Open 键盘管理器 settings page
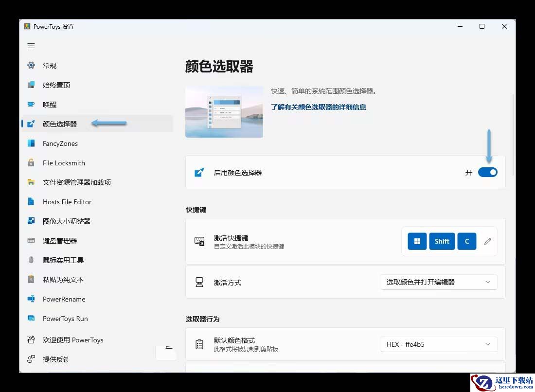Screen dimensions: 535x392 pos(97,241)
